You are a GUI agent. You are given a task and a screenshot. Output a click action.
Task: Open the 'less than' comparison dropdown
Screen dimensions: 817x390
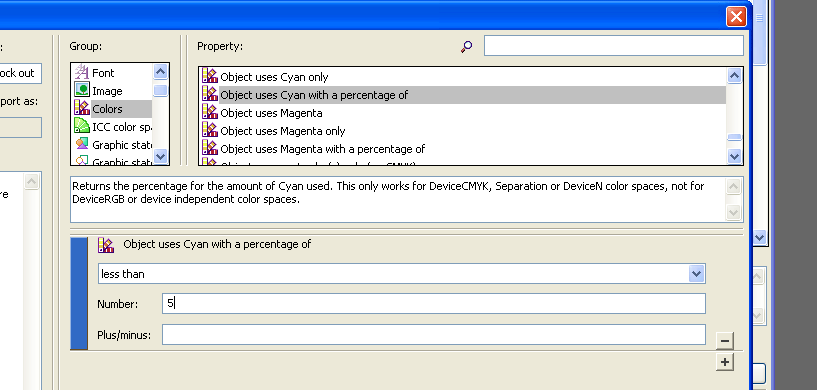coord(697,273)
